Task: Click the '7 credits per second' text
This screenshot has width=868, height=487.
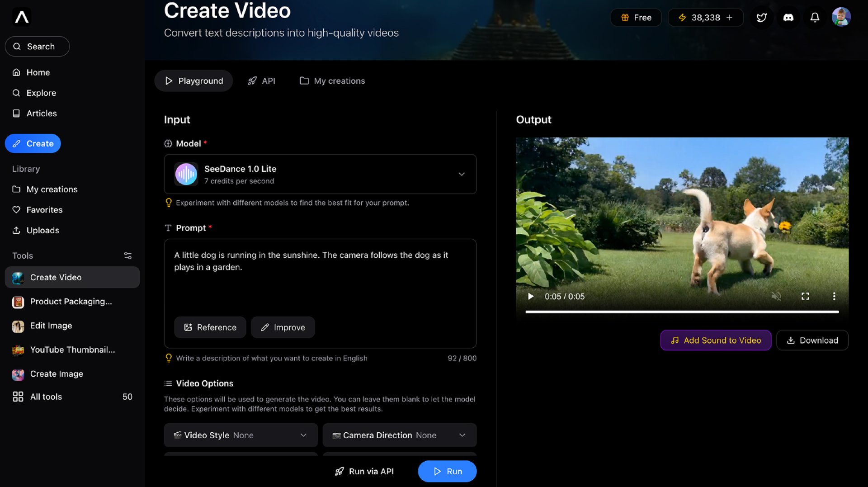Action: point(239,181)
